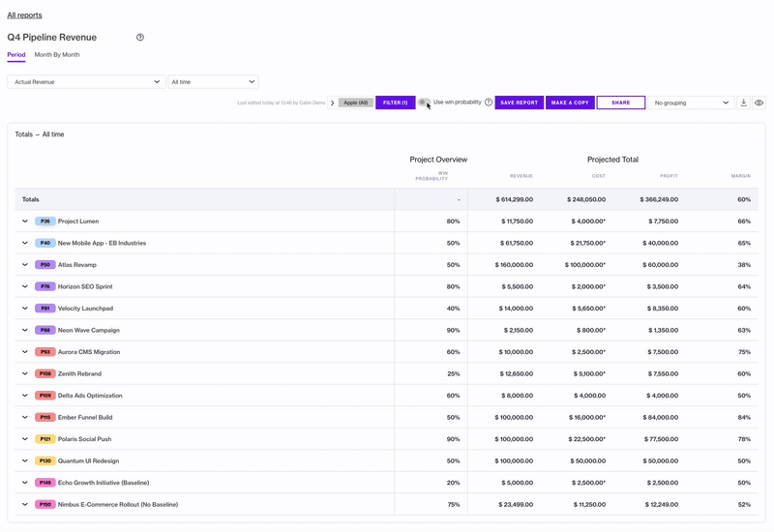This screenshot has width=774, height=532.
Task: Click Ember Funnel Build margin 84%
Action: click(744, 417)
